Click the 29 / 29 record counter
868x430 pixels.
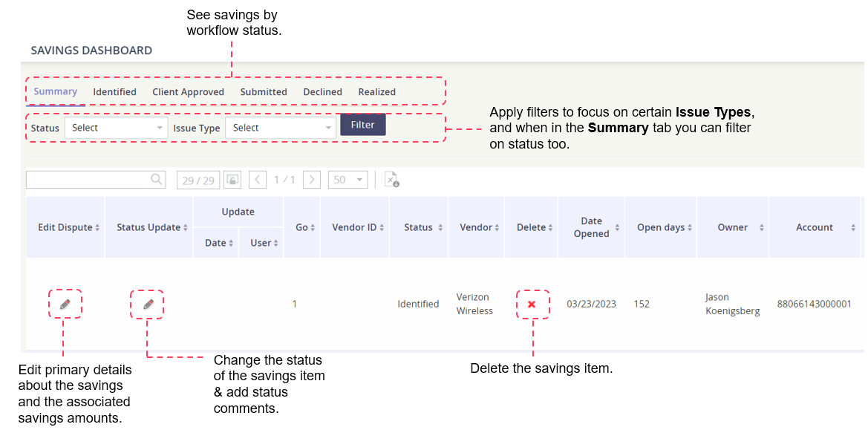[198, 180]
